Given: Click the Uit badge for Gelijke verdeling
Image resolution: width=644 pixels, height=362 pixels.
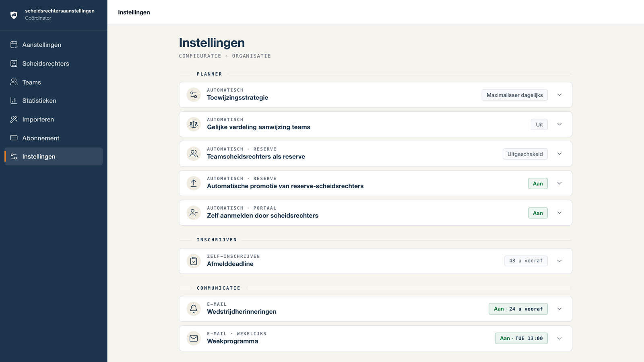Looking at the screenshot, I should pos(539,125).
